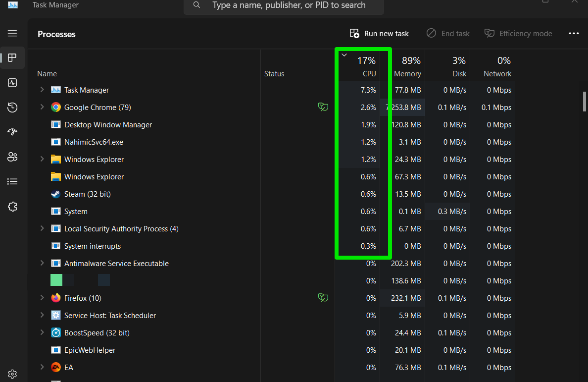
Task: Expand the Firefox process group
Action: click(42, 298)
